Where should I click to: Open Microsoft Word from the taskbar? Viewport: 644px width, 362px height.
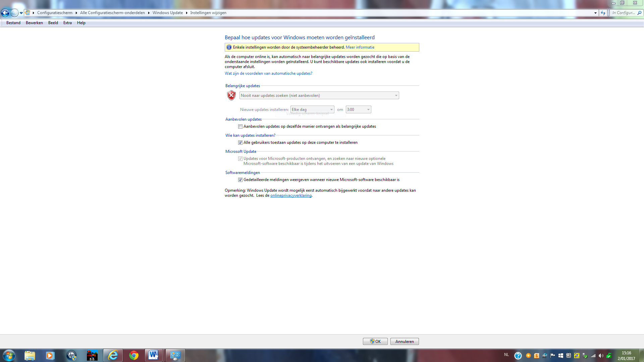click(x=154, y=355)
